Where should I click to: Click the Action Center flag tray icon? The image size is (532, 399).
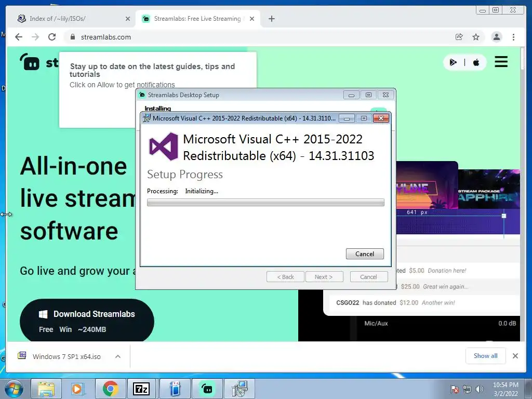[454, 390]
